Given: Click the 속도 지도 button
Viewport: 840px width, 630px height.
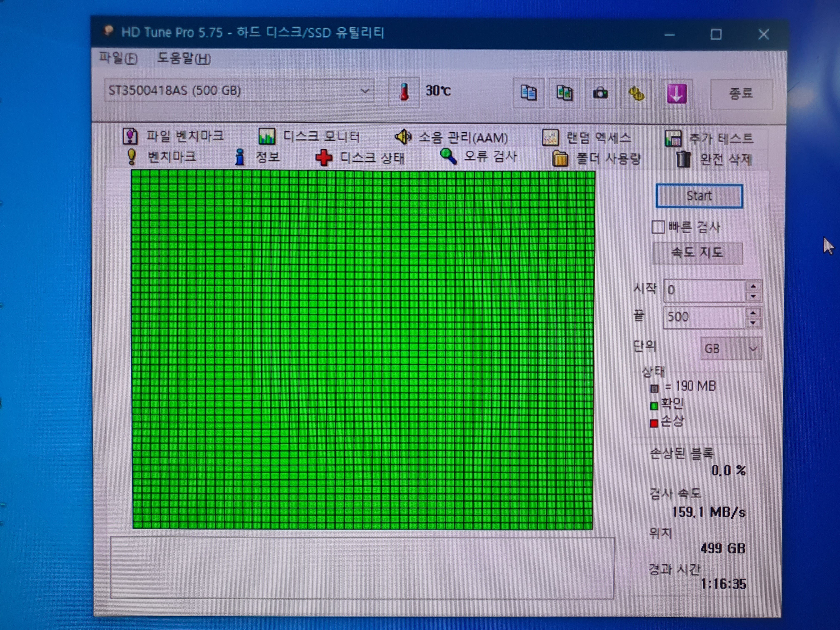Looking at the screenshot, I should click(x=697, y=253).
